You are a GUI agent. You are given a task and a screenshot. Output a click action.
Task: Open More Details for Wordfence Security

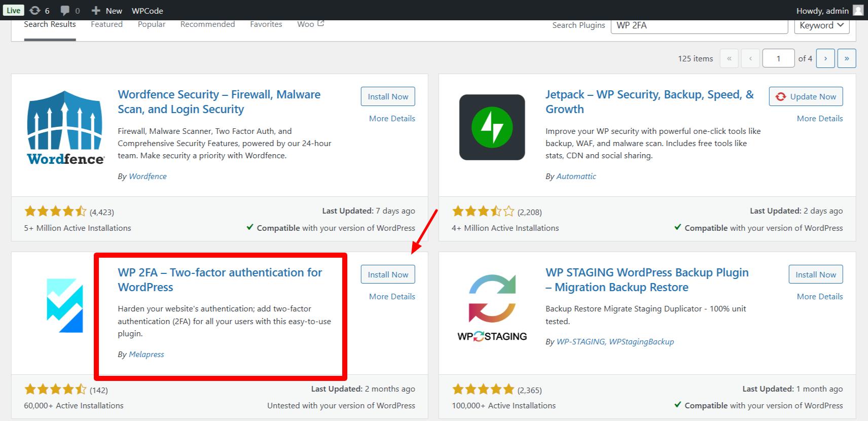coord(392,118)
